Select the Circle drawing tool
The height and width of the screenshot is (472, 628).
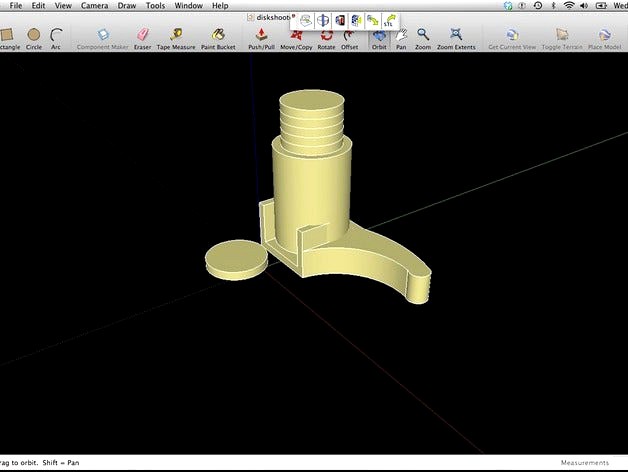[x=34, y=37]
